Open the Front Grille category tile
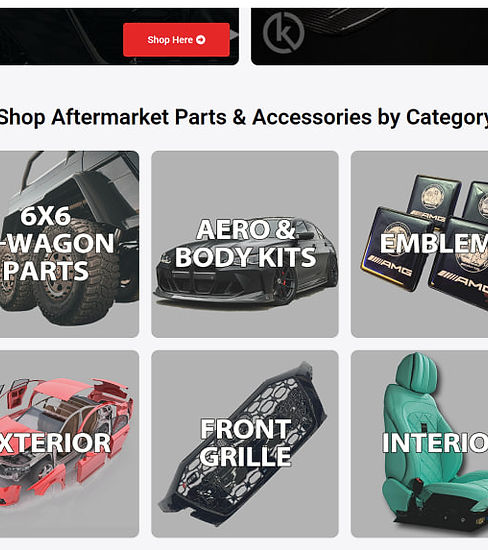 (245, 443)
